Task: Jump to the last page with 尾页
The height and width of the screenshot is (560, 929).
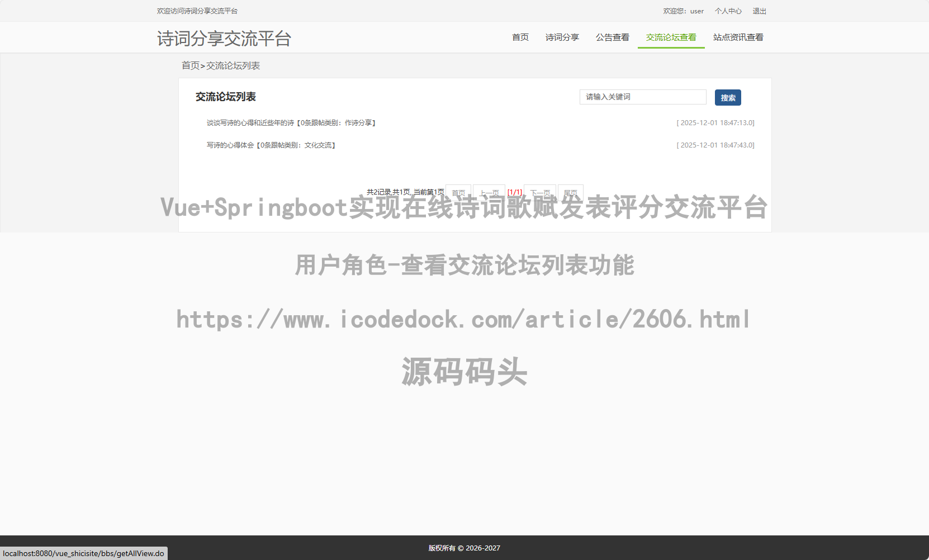Action: (570, 192)
